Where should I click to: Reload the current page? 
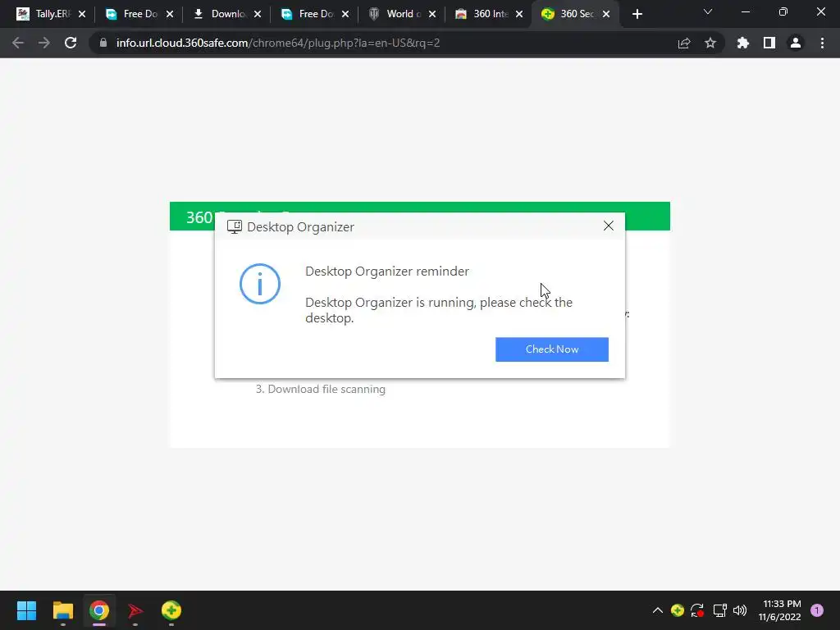click(71, 43)
